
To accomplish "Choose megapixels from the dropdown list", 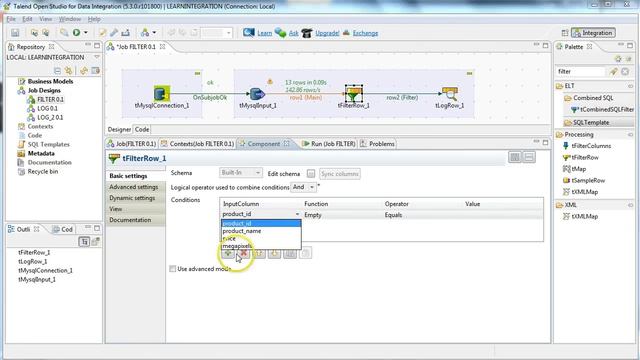I will coord(261,246).
